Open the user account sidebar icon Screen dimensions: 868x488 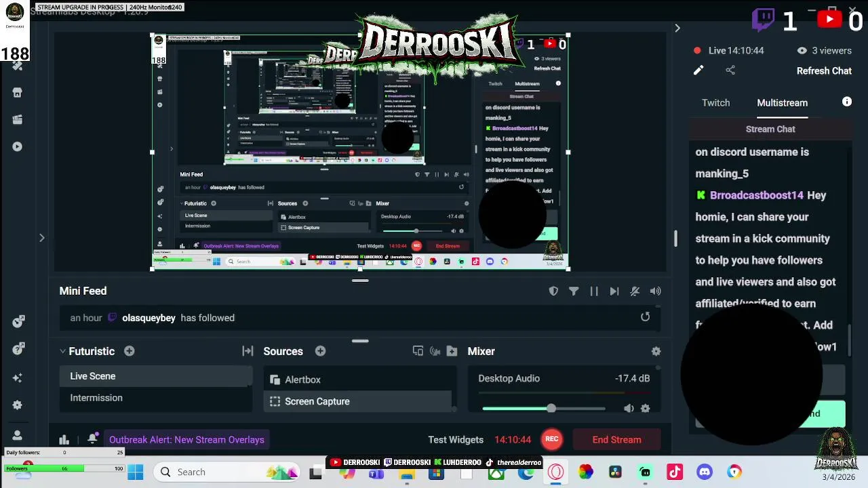[18, 435]
